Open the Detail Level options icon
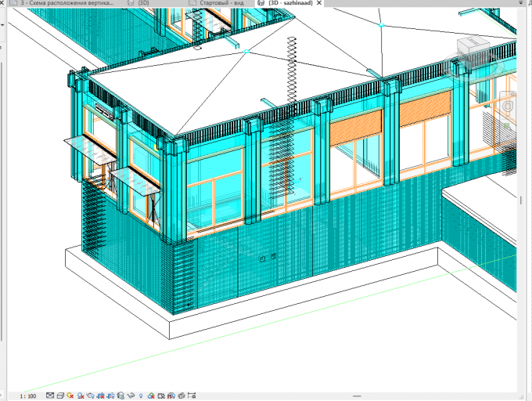532x401 pixels. click(x=50, y=396)
